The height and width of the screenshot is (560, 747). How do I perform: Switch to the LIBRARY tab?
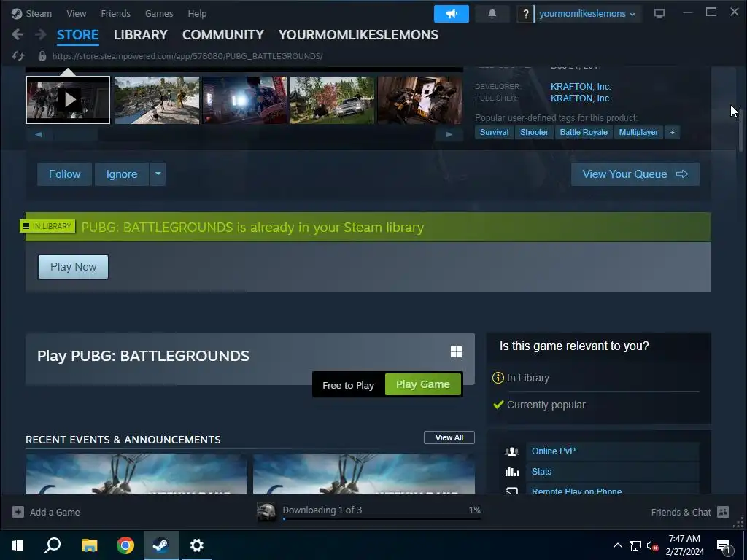coord(141,35)
